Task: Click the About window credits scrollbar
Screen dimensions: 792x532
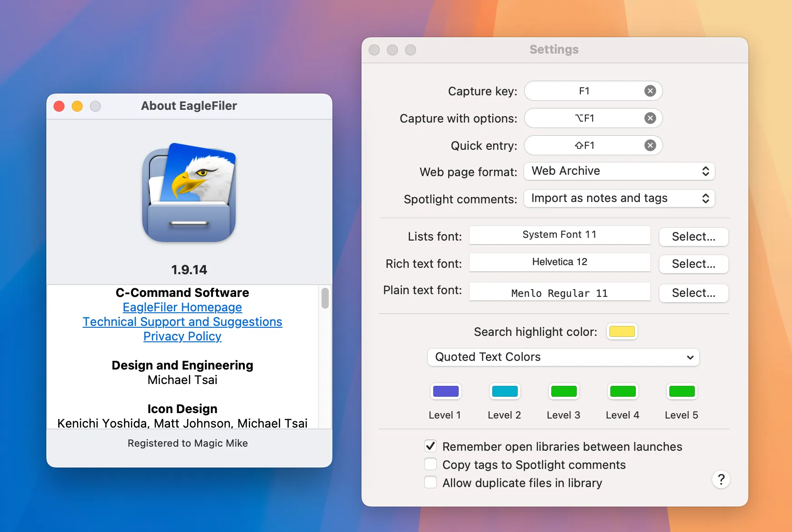Action: tap(325, 298)
